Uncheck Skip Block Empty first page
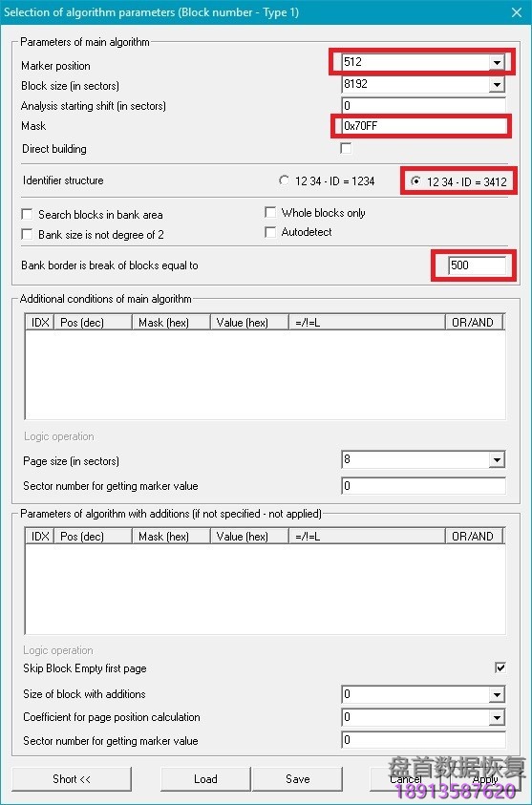532x805 pixels. (500, 667)
